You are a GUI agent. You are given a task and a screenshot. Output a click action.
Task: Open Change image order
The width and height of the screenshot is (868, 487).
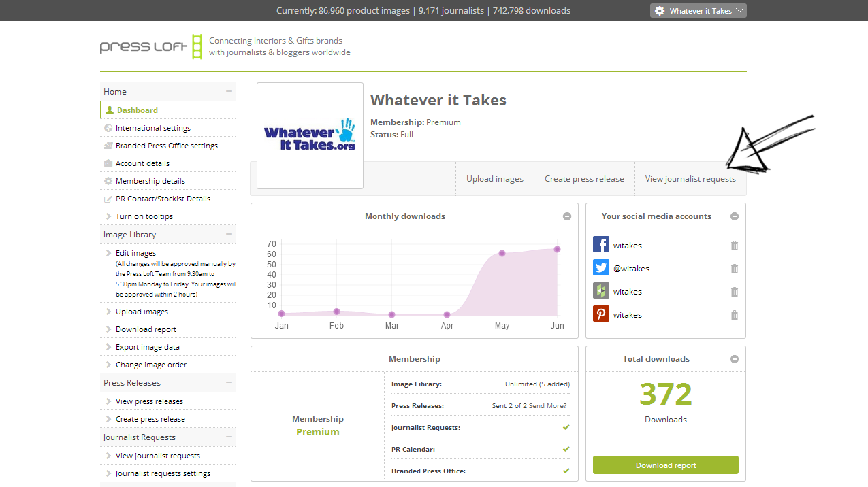tap(151, 365)
